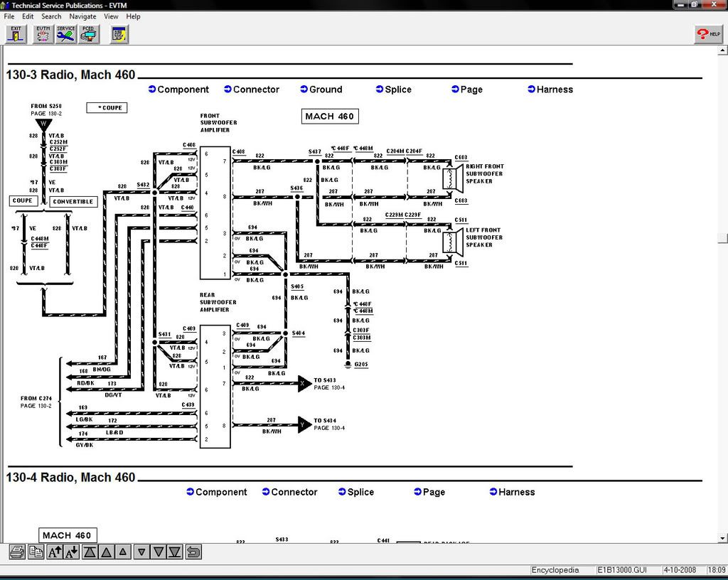Click the '4-10-2008' date in status bar

[679, 570]
